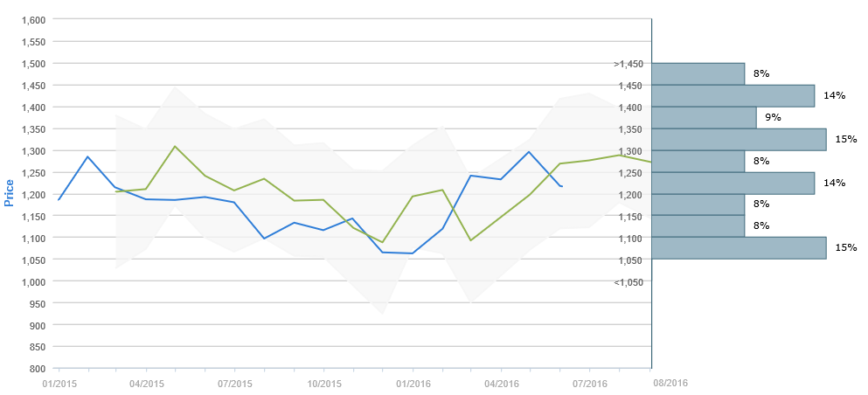Click the green line's highest peak in 2015

pyautogui.click(x=176, y=147)
